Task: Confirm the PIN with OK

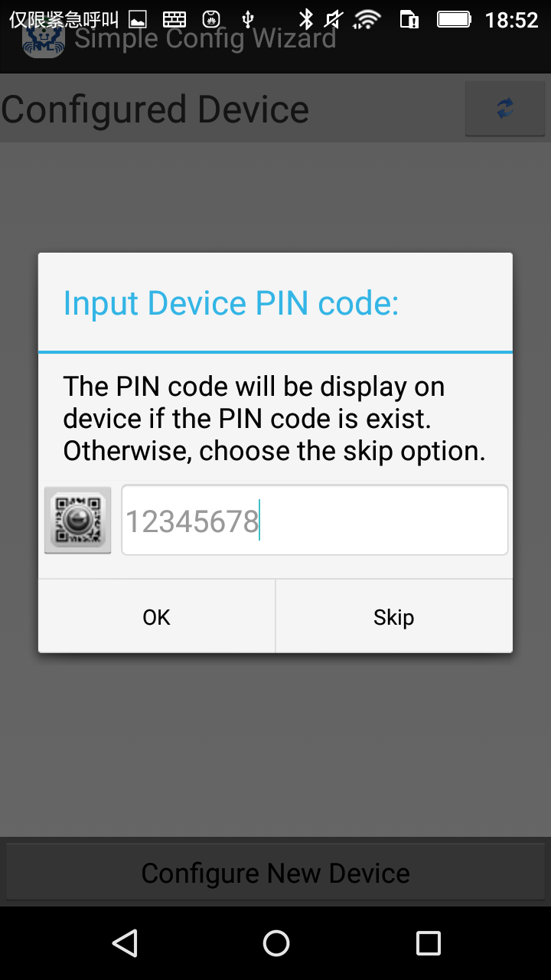Action: click(x=156, y=616)
